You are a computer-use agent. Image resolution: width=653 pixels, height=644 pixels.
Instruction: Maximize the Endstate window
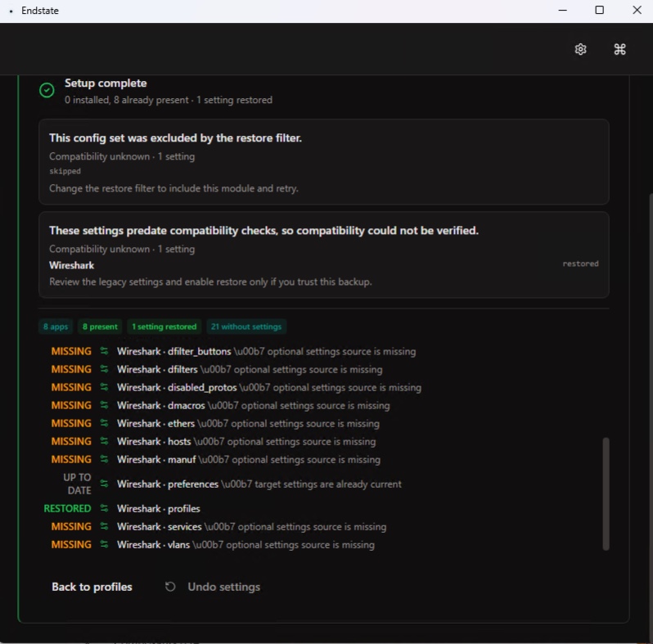click(599, 11)
